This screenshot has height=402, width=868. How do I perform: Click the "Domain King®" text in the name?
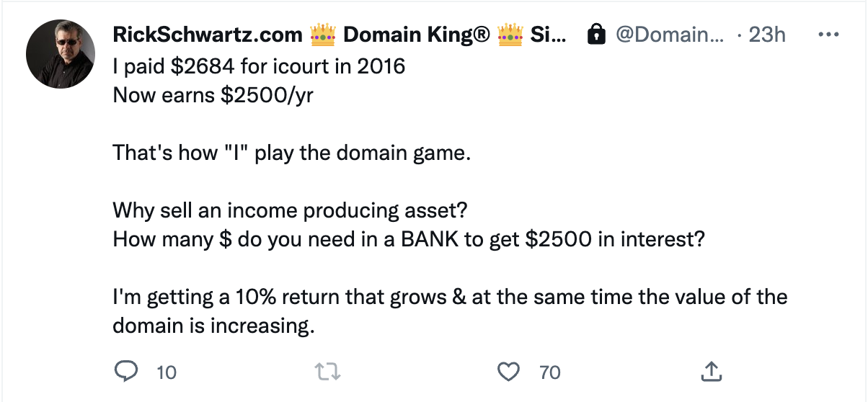point(417,35)
